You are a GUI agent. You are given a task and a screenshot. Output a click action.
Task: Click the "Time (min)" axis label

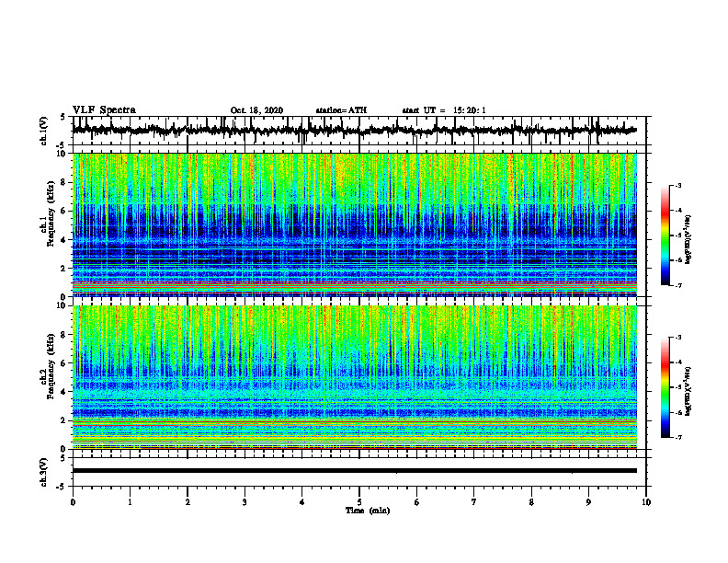click(368, 511)
